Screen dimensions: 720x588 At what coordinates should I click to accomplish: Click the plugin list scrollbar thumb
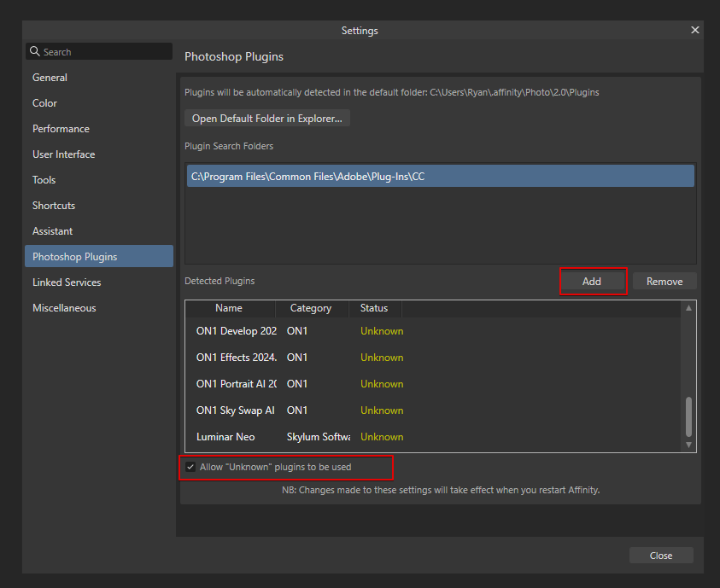tap(688, 417)
